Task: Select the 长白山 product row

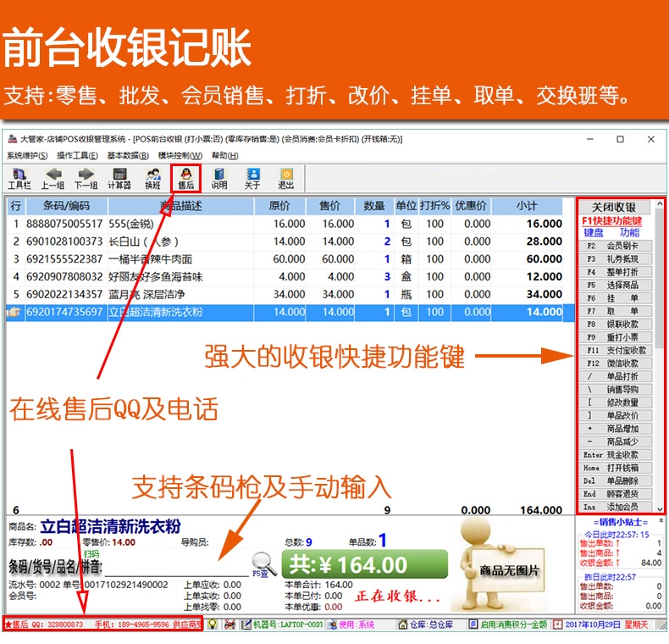Action: [x=285, y=241]
